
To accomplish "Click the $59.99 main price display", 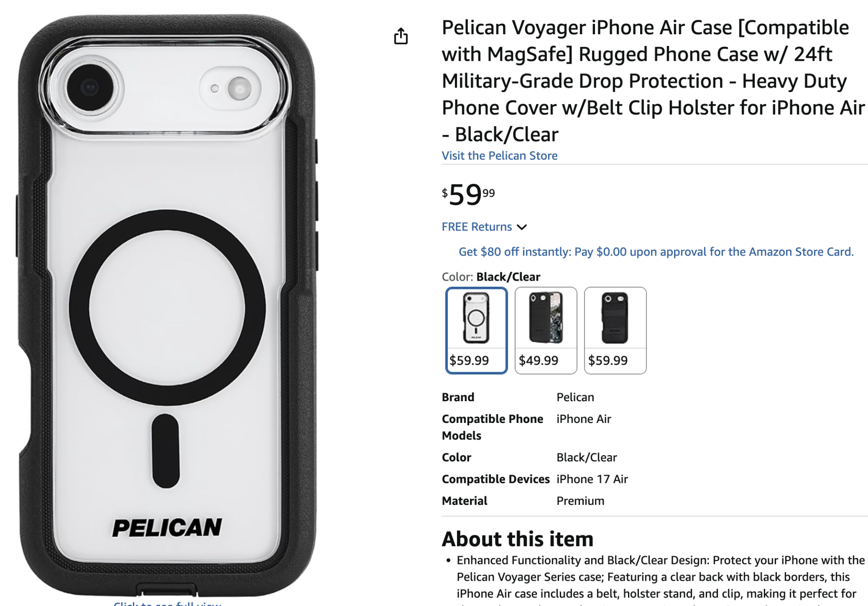I will [468, 194].
